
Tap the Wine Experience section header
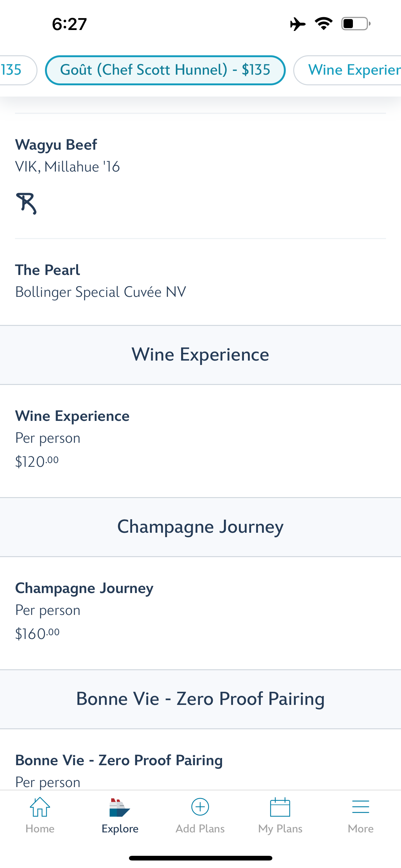pos(200,355)
